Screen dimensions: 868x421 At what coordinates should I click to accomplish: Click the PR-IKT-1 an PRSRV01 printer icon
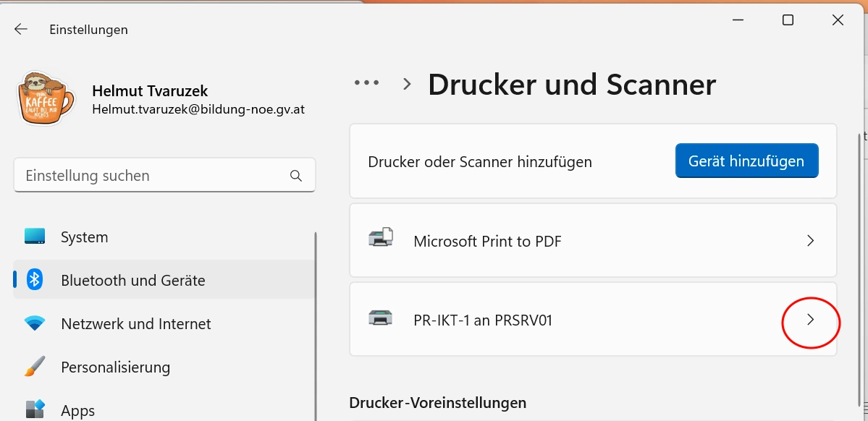point(381,319)
